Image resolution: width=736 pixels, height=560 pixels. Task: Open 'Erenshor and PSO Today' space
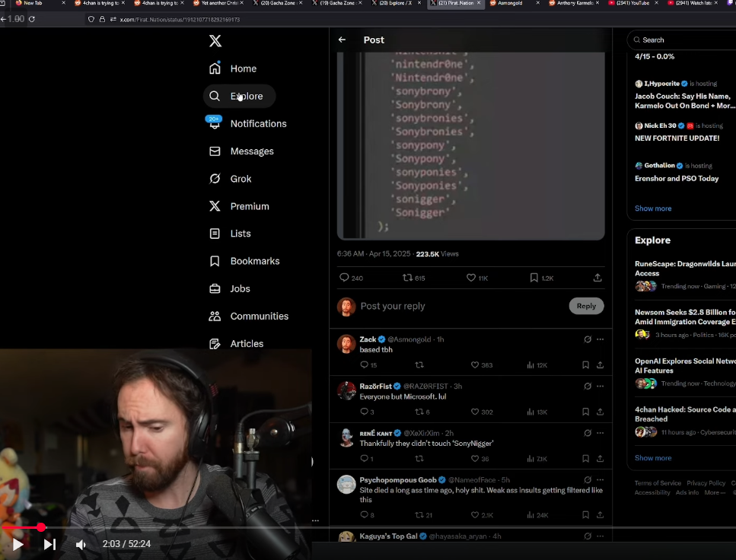[677, 178]
